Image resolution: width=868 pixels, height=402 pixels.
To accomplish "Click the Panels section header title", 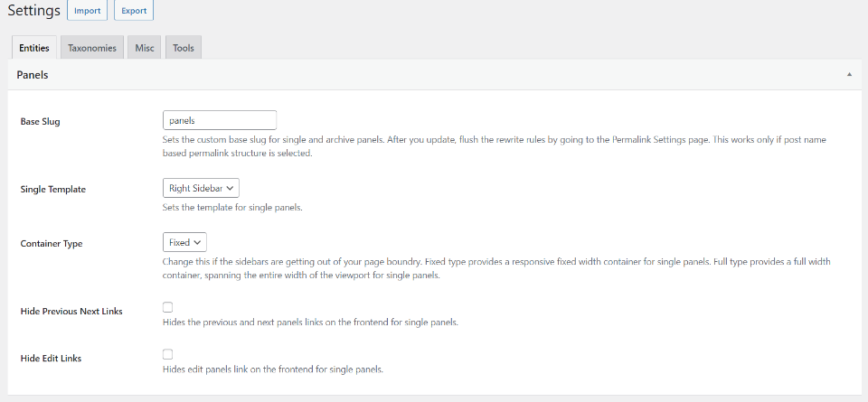I will click(33, 75).
